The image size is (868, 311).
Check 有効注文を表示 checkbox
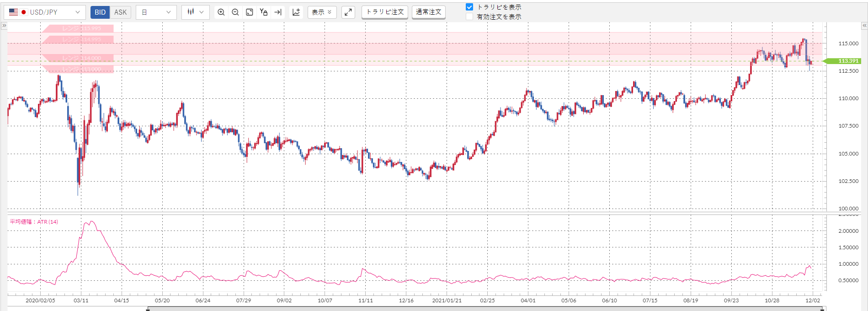[469, 17]
